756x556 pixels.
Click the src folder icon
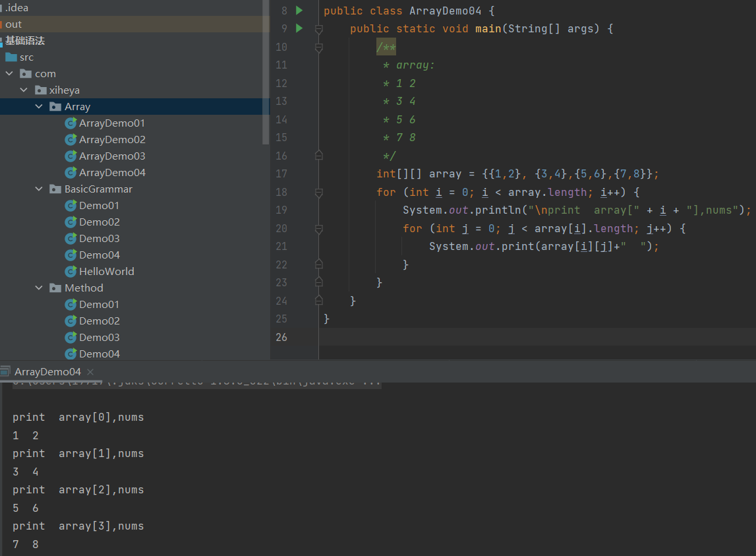[x=11, y=57]
